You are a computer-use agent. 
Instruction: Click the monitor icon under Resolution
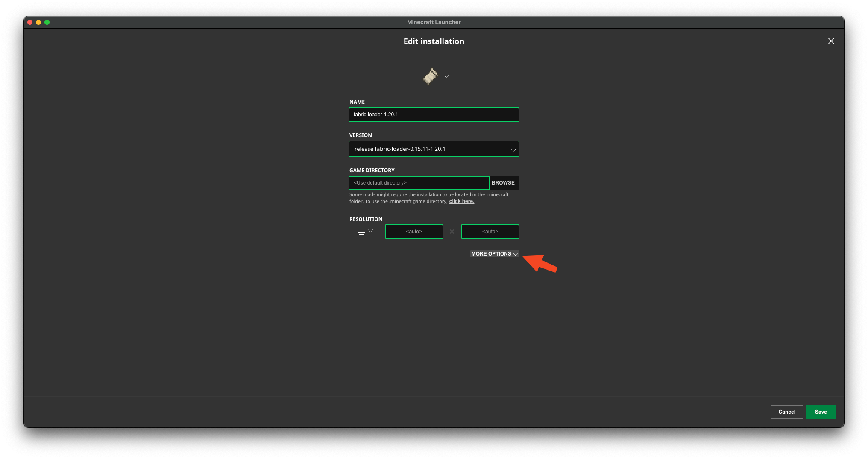click(x=361, y=231)
